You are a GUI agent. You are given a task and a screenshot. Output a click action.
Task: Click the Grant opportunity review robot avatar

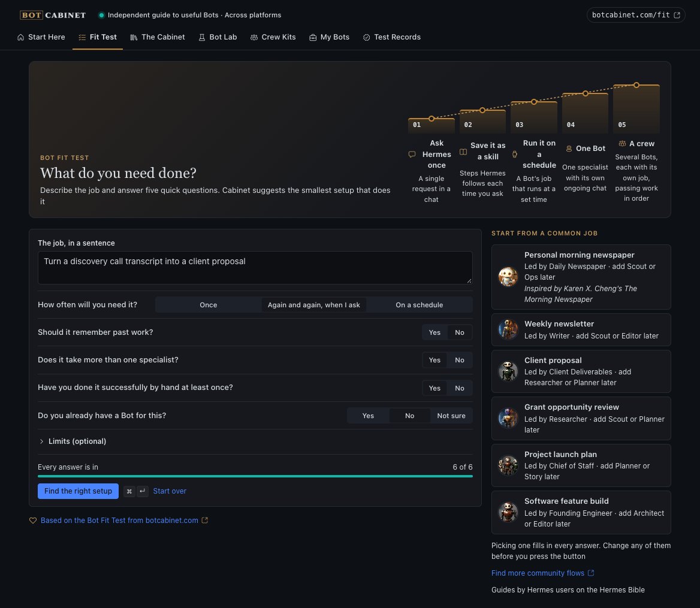(508, 419)
